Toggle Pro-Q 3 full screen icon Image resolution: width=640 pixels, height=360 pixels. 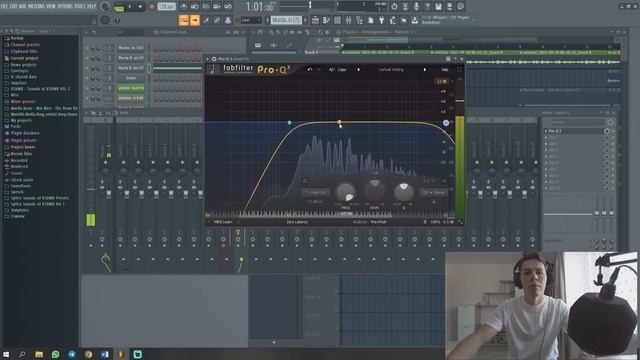pos(459,70)
